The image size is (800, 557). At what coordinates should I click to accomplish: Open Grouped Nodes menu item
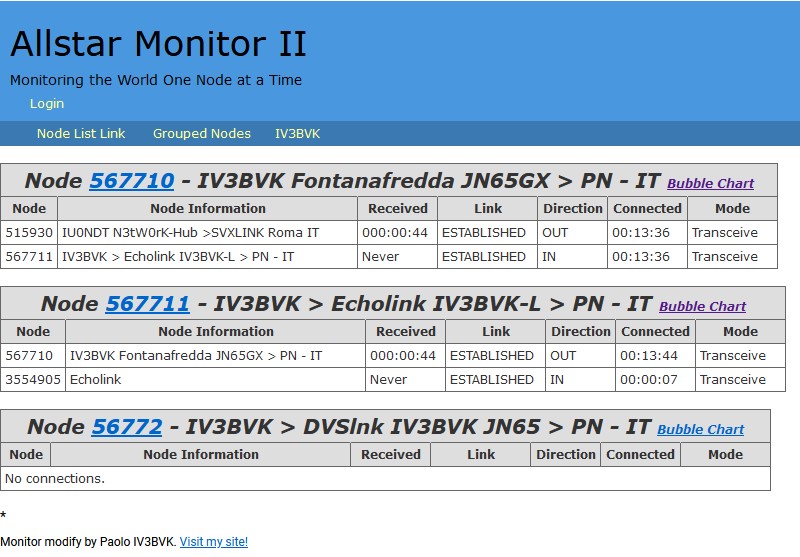click(202, 134)
